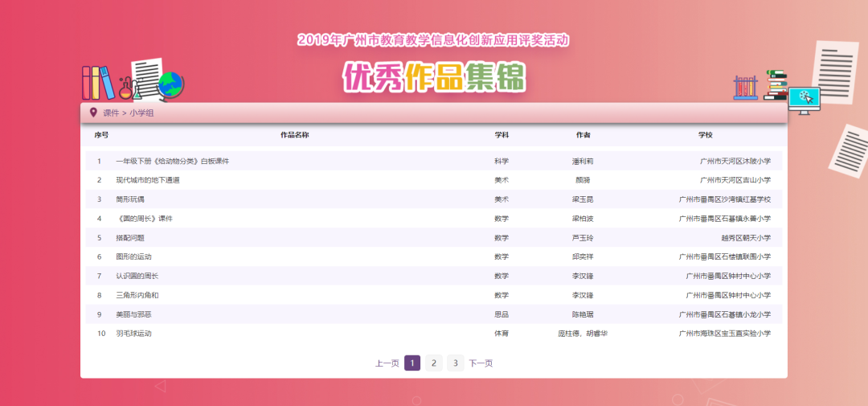Click author 芦玉玲
Viewport: 868px width, 406px height.
tap(583, 238)
